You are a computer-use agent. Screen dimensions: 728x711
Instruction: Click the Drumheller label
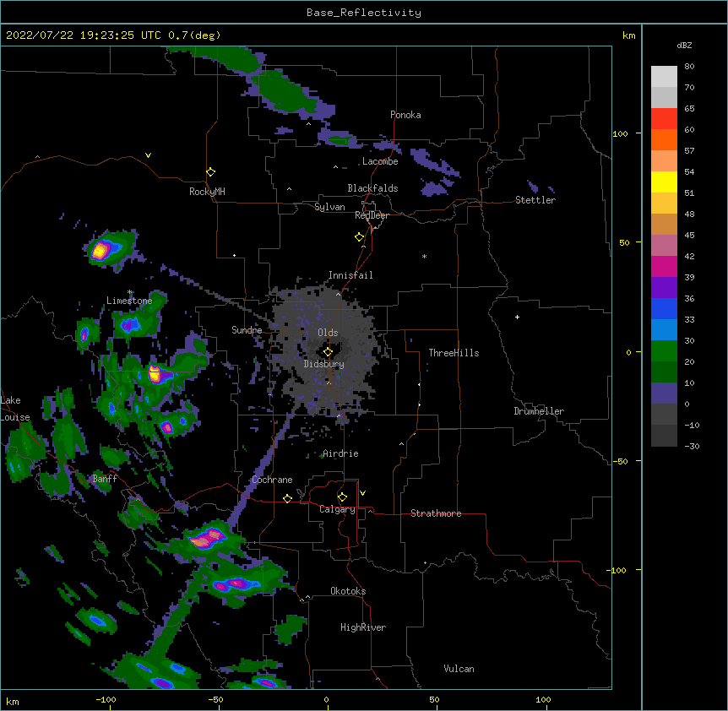539,411
